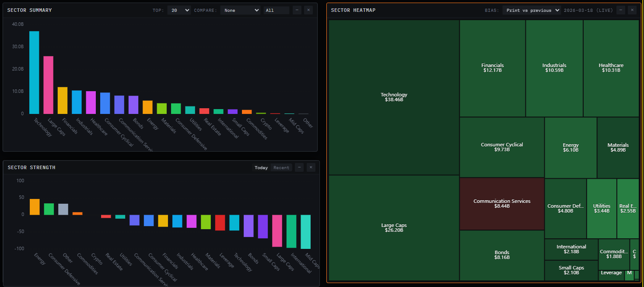This screenshot has width=644, height=287.
Task: Minimize the Sector Strength panel
Action: [x=299, y=167]
